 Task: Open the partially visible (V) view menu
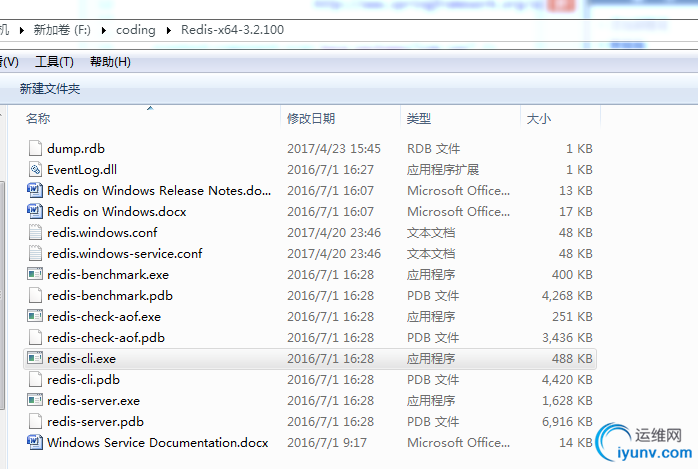click(x=9, y=61)
